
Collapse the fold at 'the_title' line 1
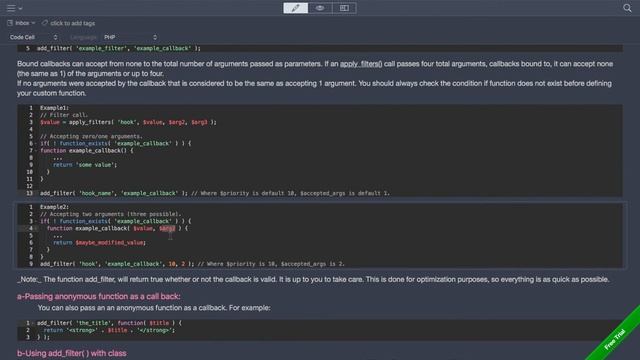click(x=33, y=323)
